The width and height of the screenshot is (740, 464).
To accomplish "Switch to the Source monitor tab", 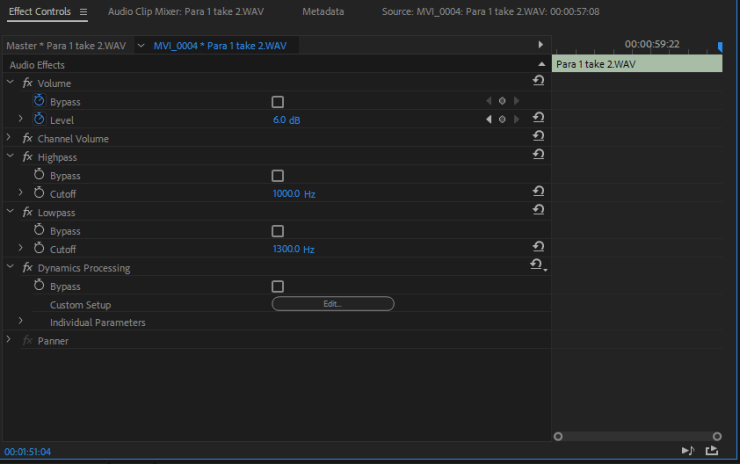I will coord(490,11).
